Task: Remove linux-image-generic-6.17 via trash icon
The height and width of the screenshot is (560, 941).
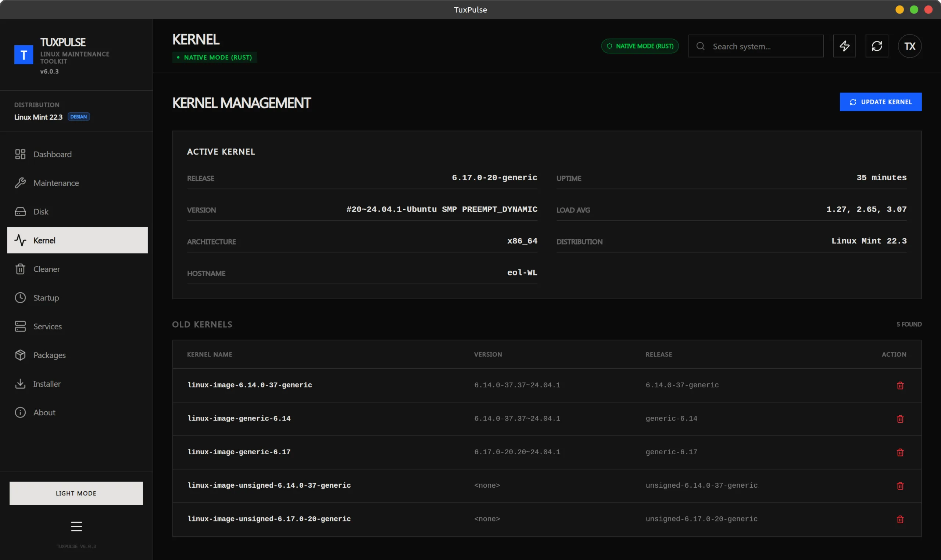Action: (x=900, y=452)
